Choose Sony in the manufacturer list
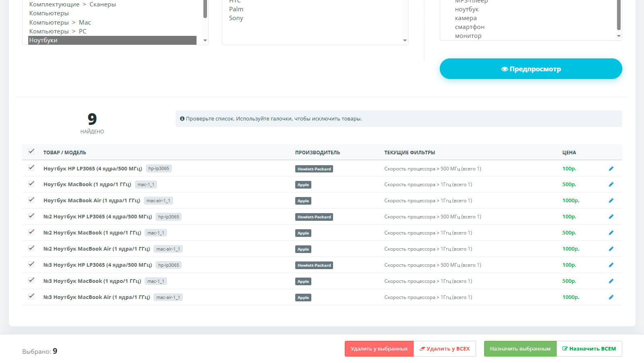This screenshot has width=644, height=363. (x=236, y=18)
